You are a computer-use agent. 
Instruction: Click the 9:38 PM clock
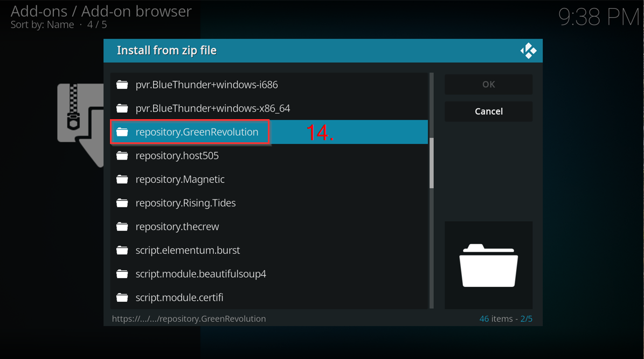click(x=599, y=17)
